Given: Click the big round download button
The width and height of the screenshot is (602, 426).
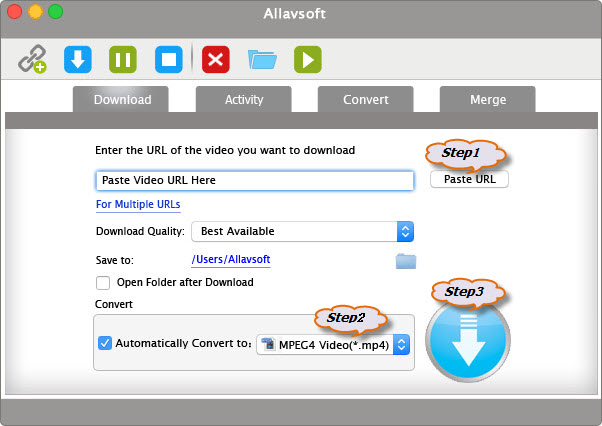Looking at the screenshot, I should [x=468, y=340].
